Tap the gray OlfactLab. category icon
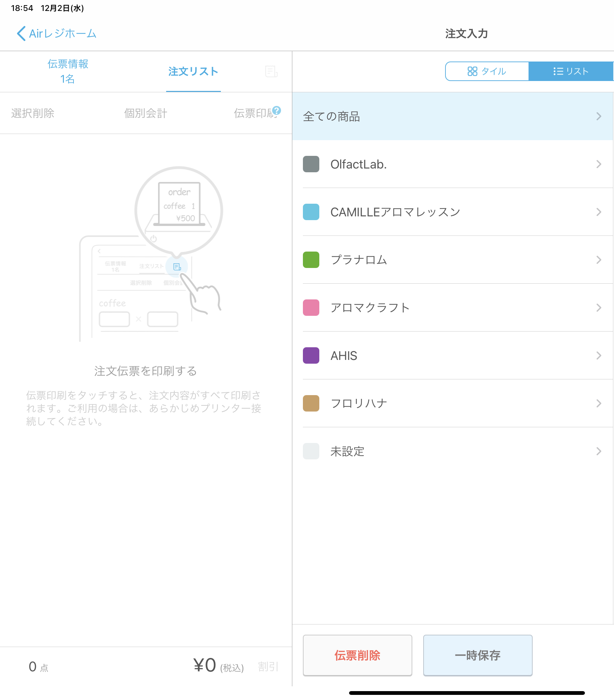614x700 pixels. pos(311,164)
